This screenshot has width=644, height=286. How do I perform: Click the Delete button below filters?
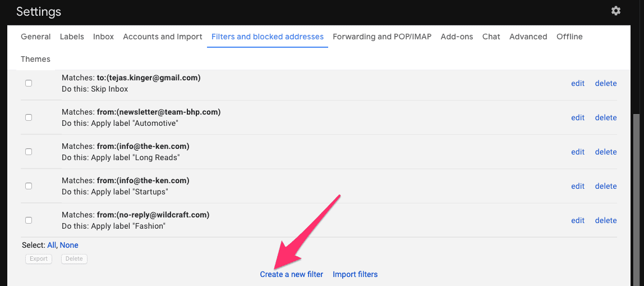pos(75,259)
